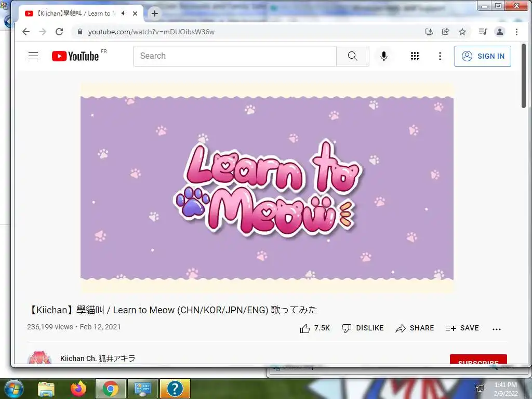Viewport: 532px width, 399px height.
Task: Click the page vertical scrollbar thumb
Action: (524, 76)
